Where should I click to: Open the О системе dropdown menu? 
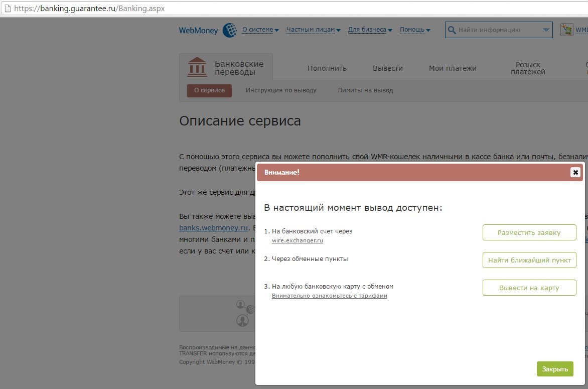(x=260, y=30)
